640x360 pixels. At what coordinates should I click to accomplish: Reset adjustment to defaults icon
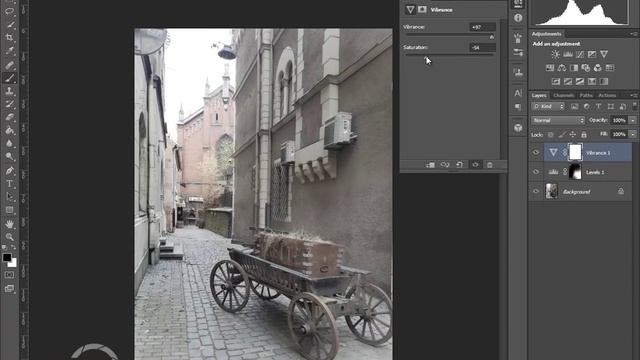coord(460,165)
